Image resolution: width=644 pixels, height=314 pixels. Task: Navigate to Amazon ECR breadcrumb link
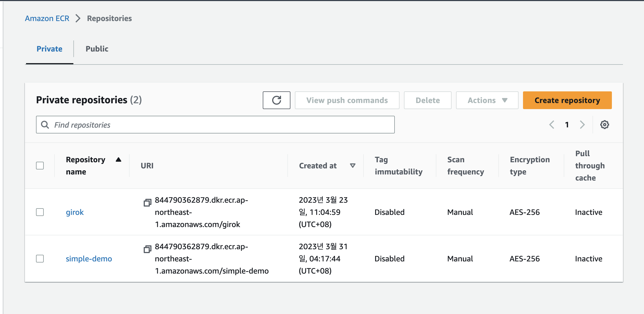[x=47, y=19]
